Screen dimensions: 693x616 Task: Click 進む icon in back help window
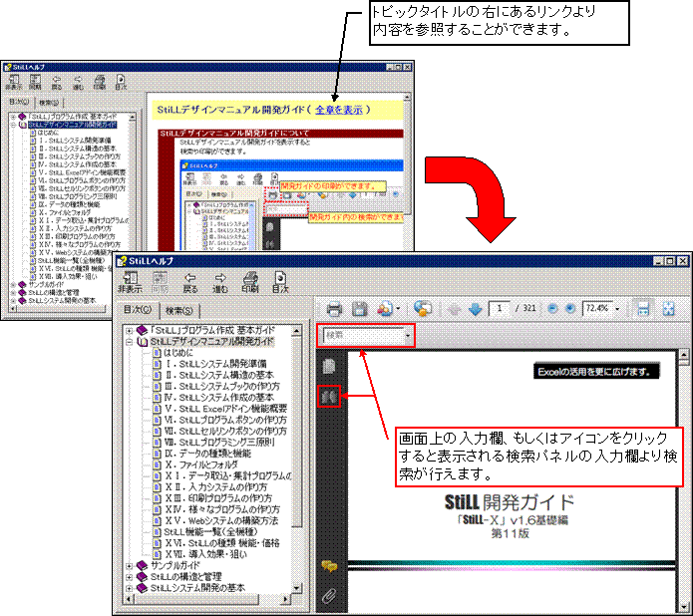click(78, 83)
